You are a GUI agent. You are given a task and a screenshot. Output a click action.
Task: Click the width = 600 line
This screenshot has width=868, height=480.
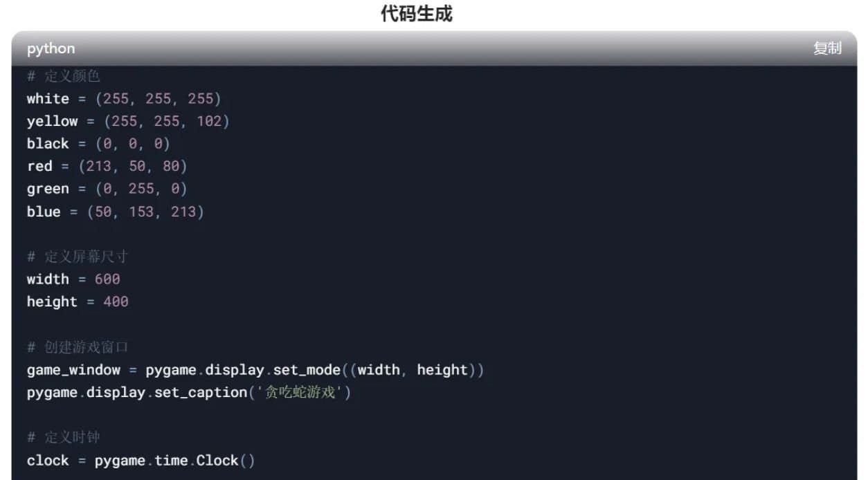coord(73,279)
